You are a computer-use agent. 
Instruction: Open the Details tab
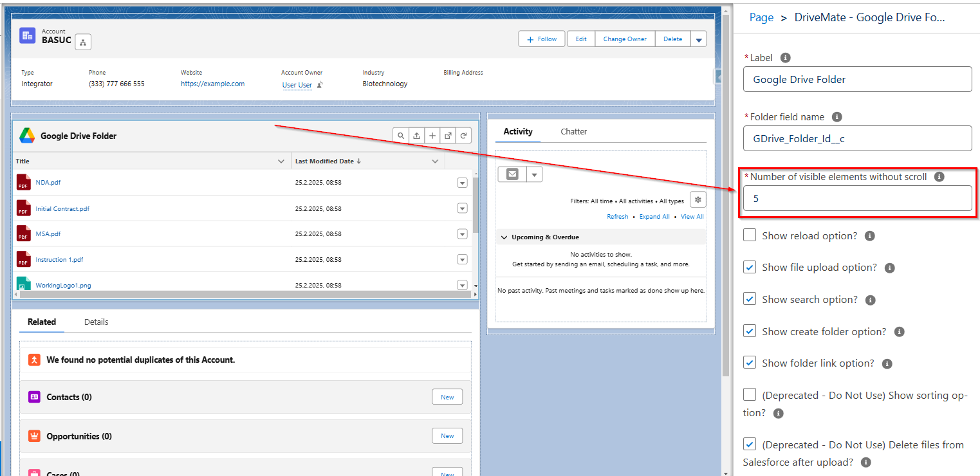(x=95, y=322)
